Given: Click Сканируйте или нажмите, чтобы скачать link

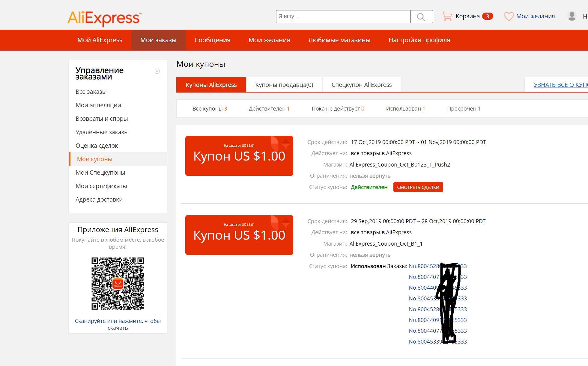Looking at the screenshot, I should click(118, 324).
